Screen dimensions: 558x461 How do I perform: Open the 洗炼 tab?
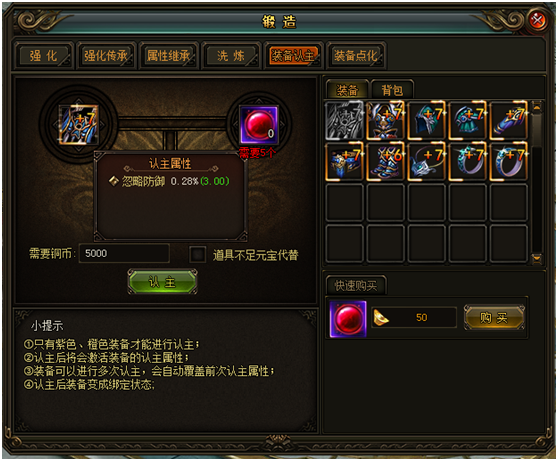pyautogui.click(x=231, y=56)
